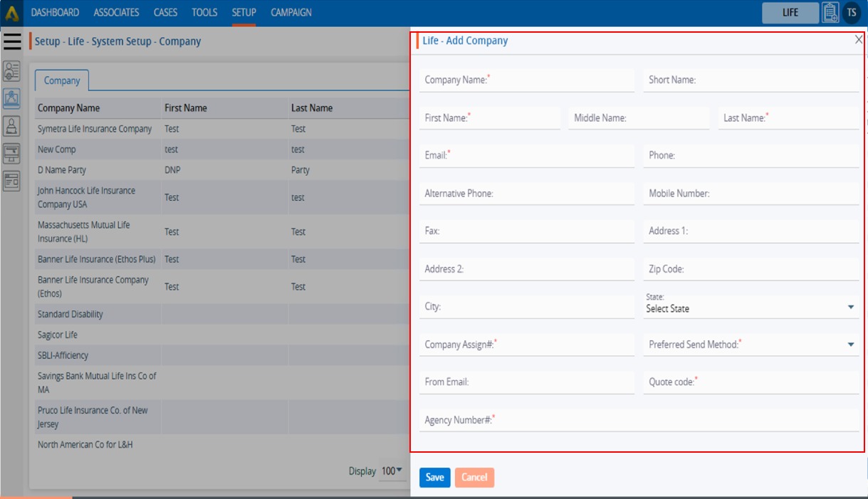This screenshot has width=868, height=499.
Task: Open the TS user profile avatar
Action: click(x=851, y=13)
